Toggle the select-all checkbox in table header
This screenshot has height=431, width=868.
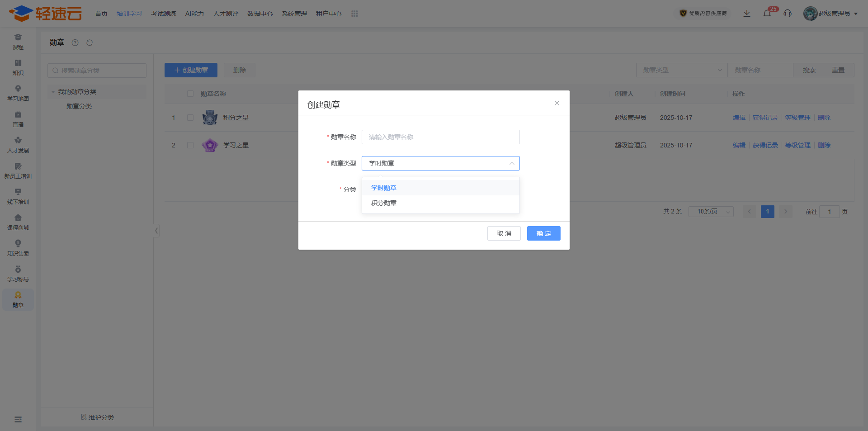pos(190,94)
